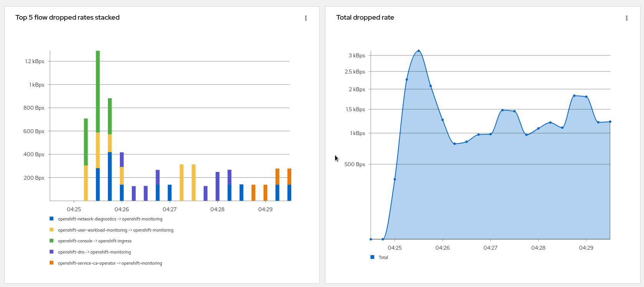Click green swatch for openshift-console legend
Screen dimensions: 644x287
click(x=51, y=240)
